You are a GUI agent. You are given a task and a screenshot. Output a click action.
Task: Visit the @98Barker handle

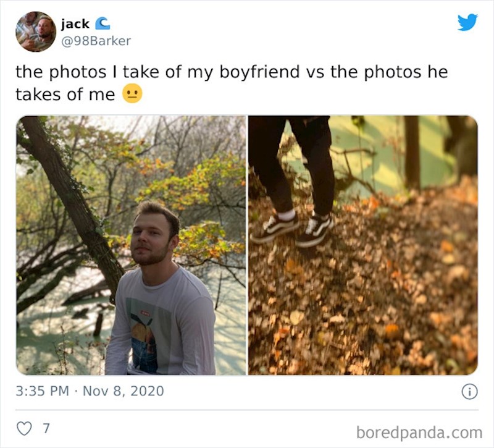(96, 41)
